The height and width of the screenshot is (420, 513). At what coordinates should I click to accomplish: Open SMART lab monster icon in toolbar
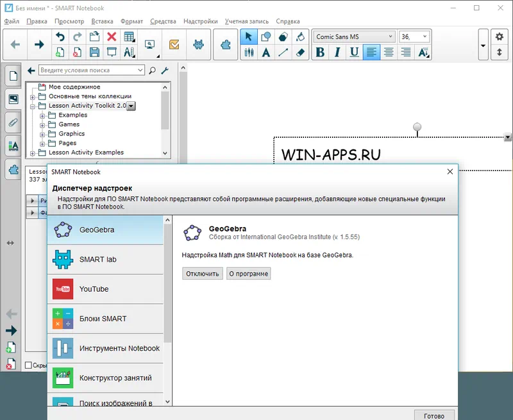(198, 44)
